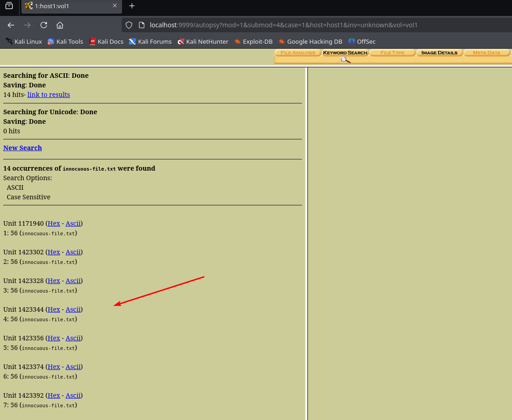512x420 pixels.
Task: Open Ascii view of Unit 1423392
Action: (x=73, y=395)
